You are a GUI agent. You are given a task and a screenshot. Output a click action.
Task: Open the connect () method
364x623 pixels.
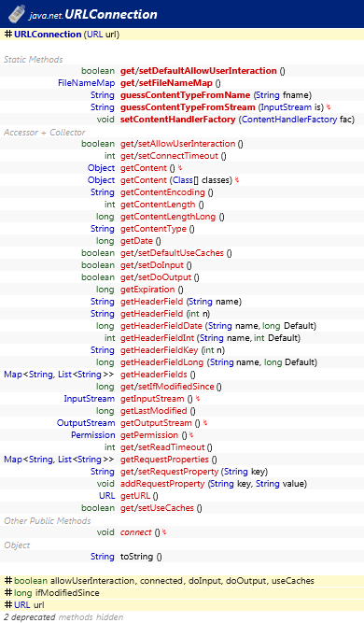136,532
